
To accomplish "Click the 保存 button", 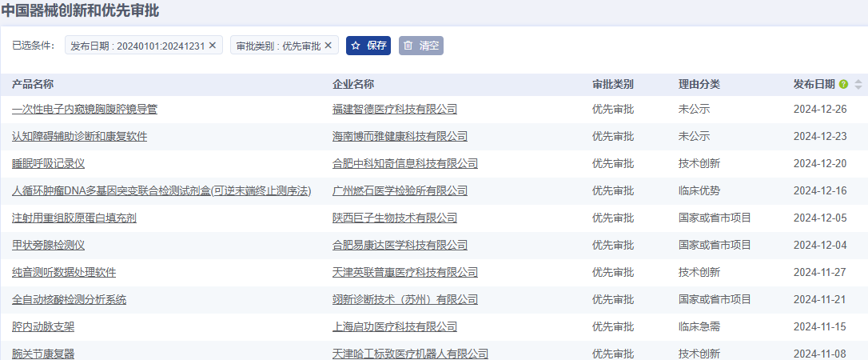I will [368, 46].
